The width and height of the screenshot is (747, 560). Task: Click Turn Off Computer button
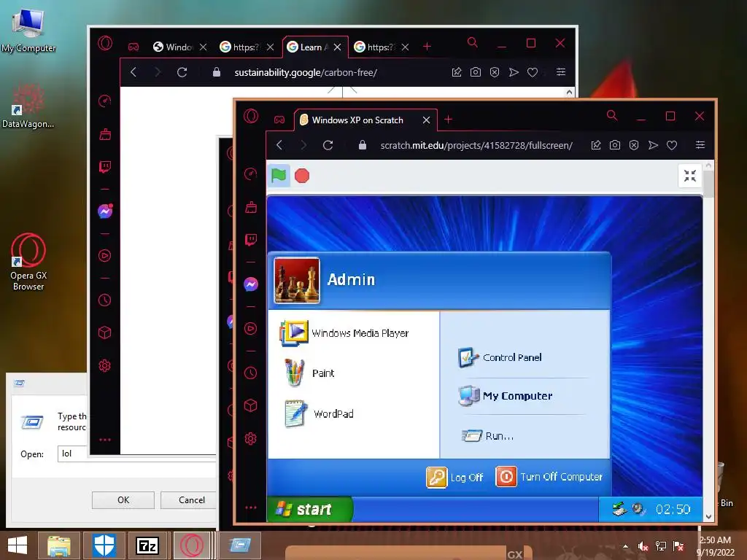click(549, 477)
